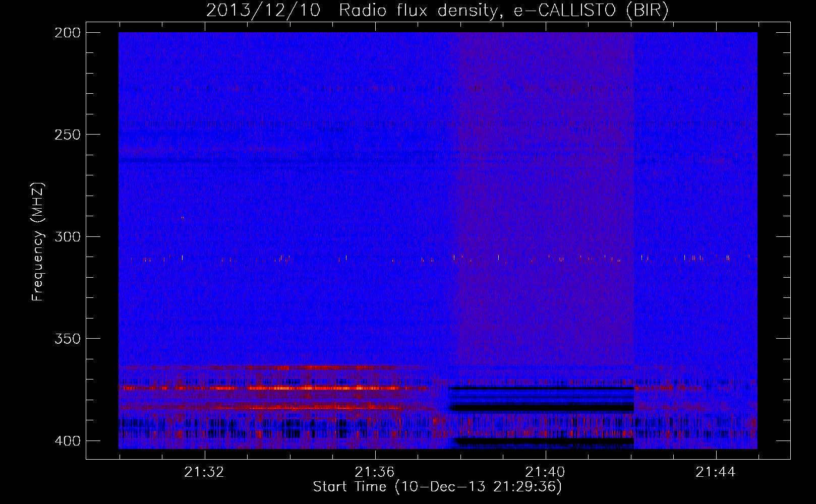Viewport: 816px width, 504px height.
Task: Click the black dropout band near 400 MHz
Action: pyautogui.click(x=544, y=442)
